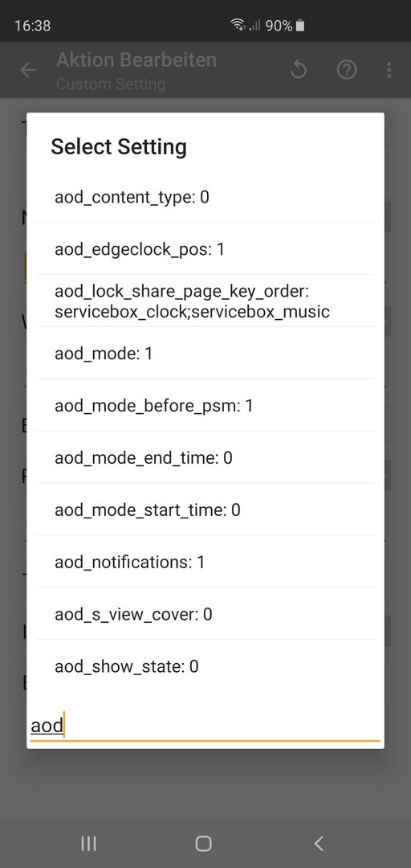411x868 pixels.
Task: Tap the back arrow in the header
Action: pyautogui.click(x=27, y=70)
